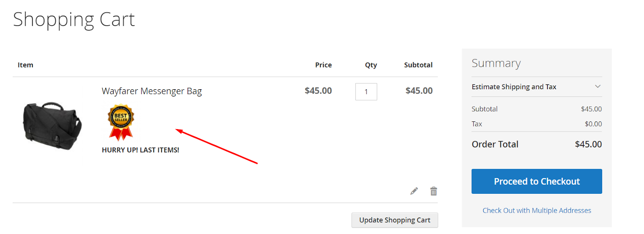
Task: Follow Check Out with Multiple Addresses link
Action: pyautogui.click(x=537, y=210)
